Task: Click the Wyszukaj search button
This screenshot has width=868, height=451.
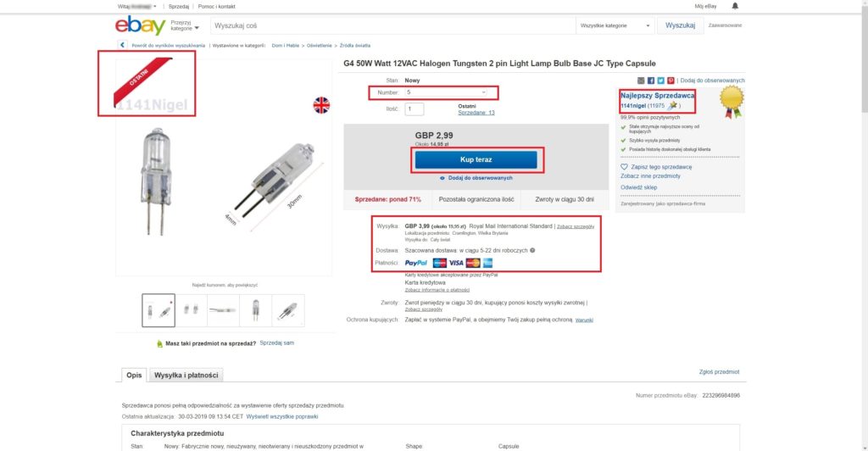Action: tap(680, 25)
